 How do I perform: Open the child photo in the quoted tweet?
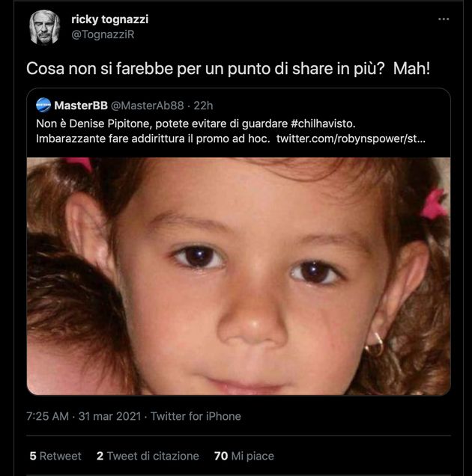(238, 275)
